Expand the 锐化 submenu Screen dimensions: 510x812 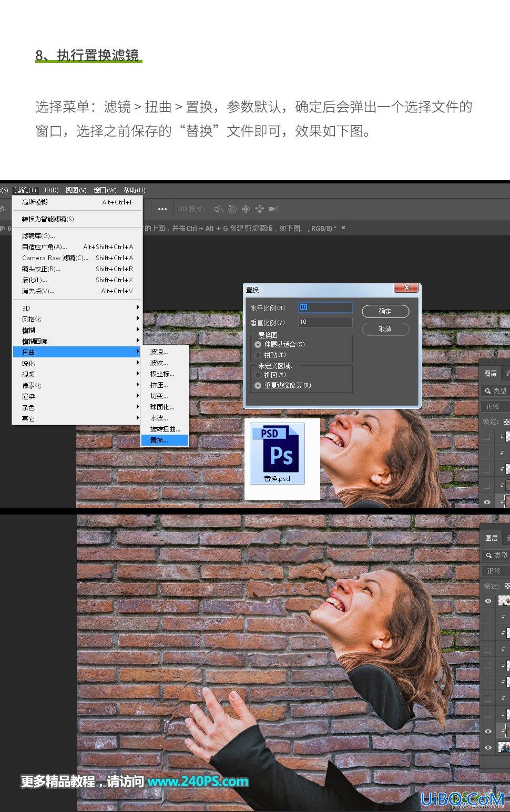tap(77, 363)
